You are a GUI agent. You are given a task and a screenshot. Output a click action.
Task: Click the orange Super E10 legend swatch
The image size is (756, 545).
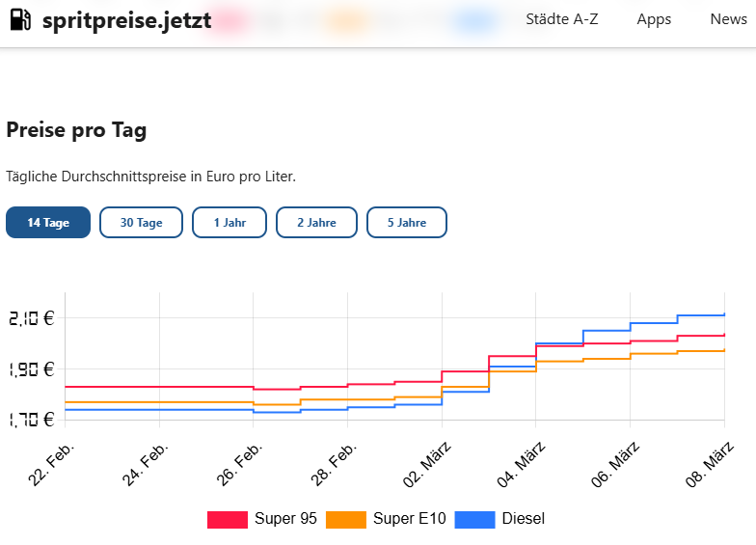346,519
